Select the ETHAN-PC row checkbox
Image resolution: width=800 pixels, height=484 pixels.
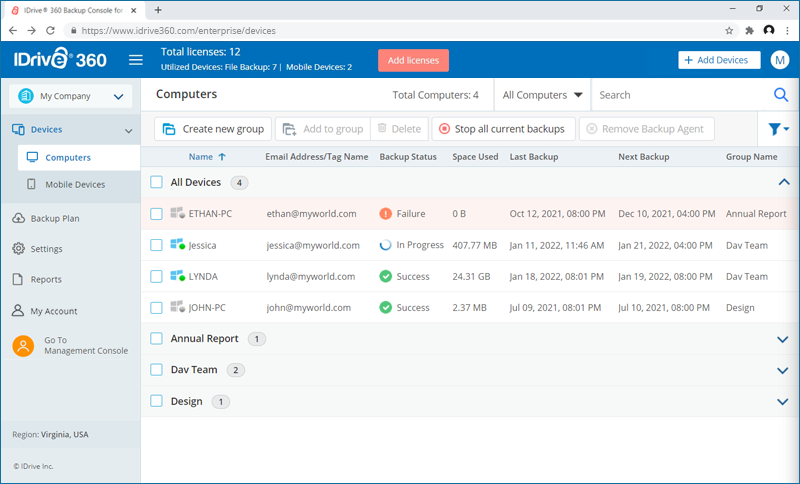point(157,214)
